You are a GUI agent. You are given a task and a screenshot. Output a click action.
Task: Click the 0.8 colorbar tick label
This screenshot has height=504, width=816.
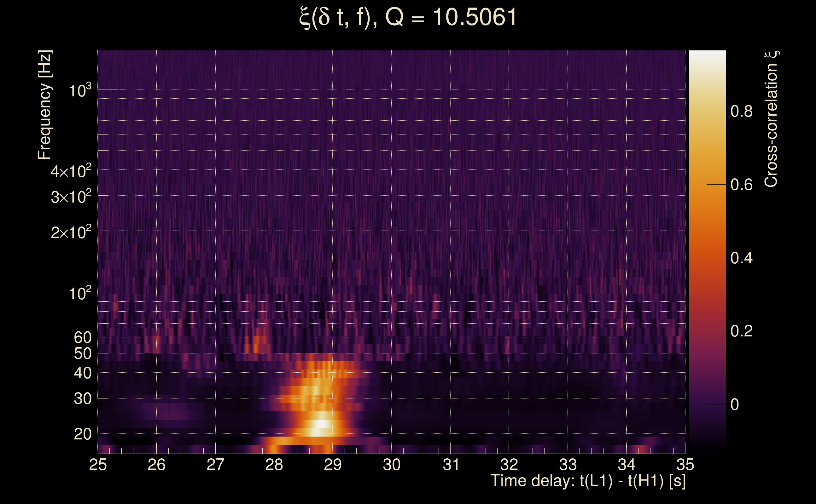tap(741, 111)
